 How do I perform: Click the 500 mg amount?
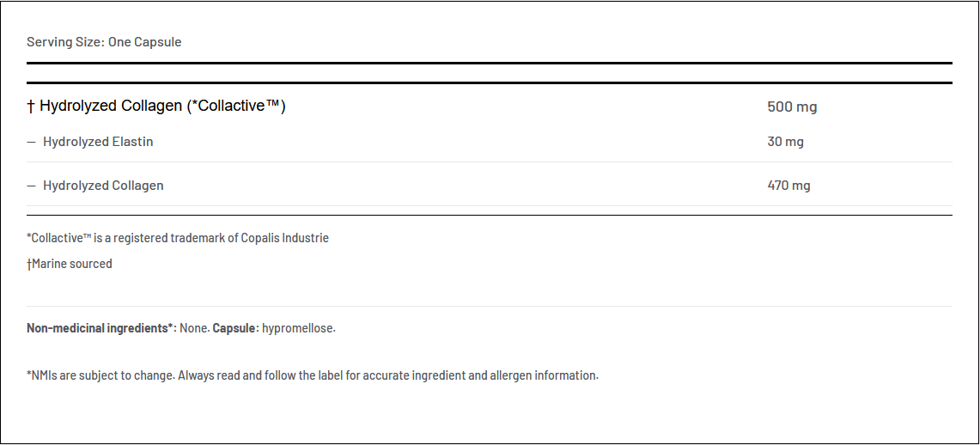tap(791, 107)
